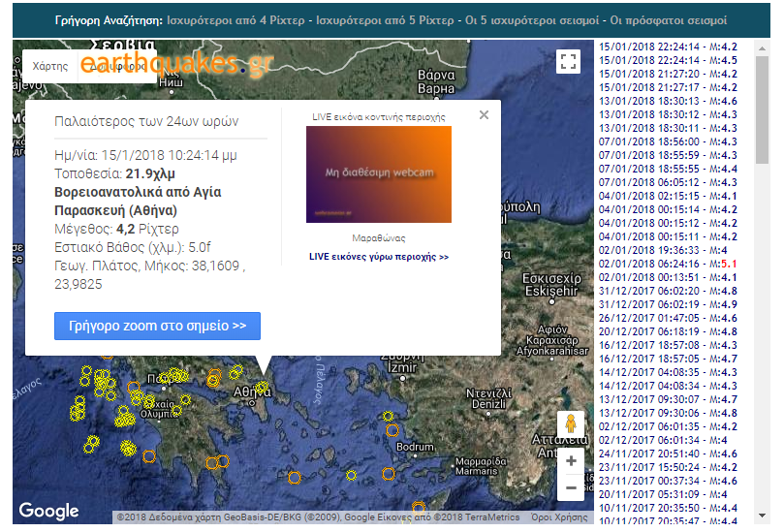
Task: Select quake 16/12/2017 18:57:05 M:4.7
Action: point(668,359)
